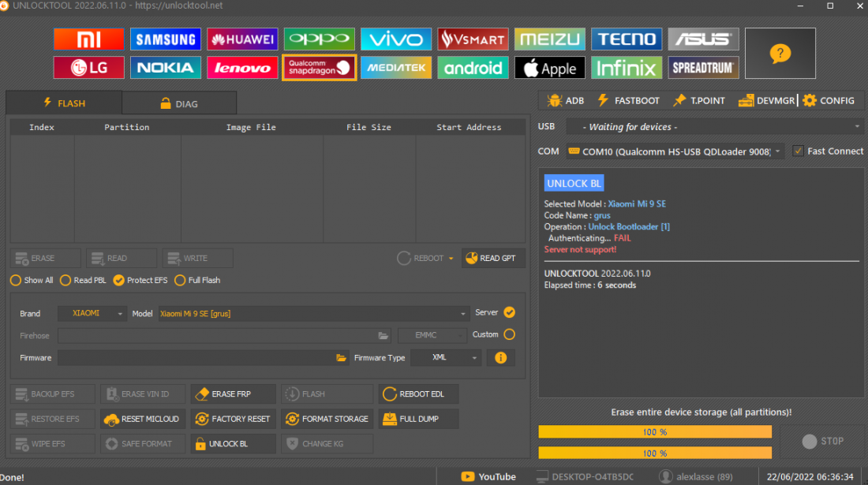Click the FULL DUMP button

[x=418, y=420]
